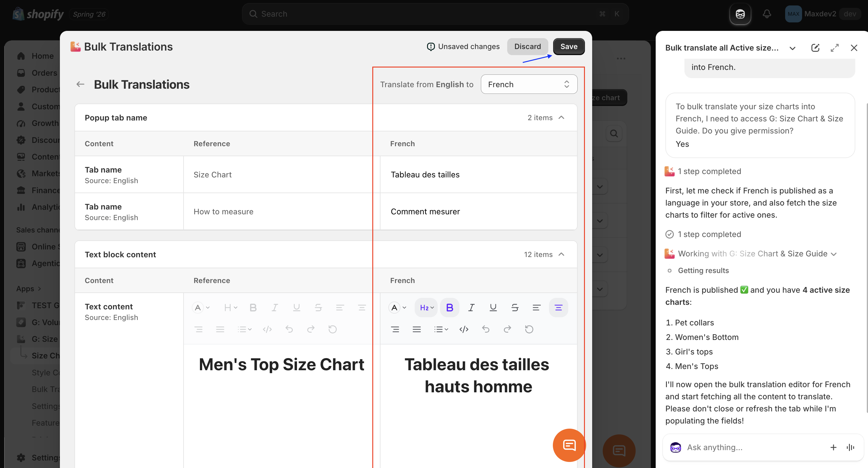Select 'How to measure' reference text
This screenshot has width=868, height=468.
[223, 211]
